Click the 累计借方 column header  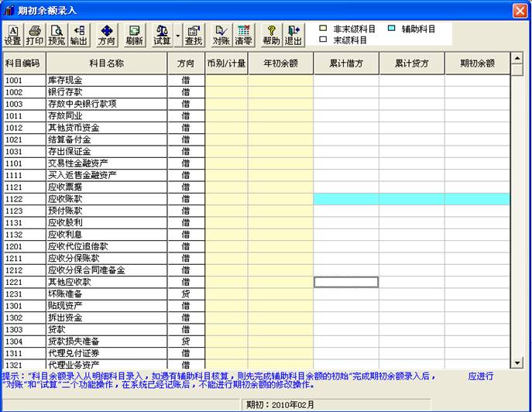tap(346, 64)
